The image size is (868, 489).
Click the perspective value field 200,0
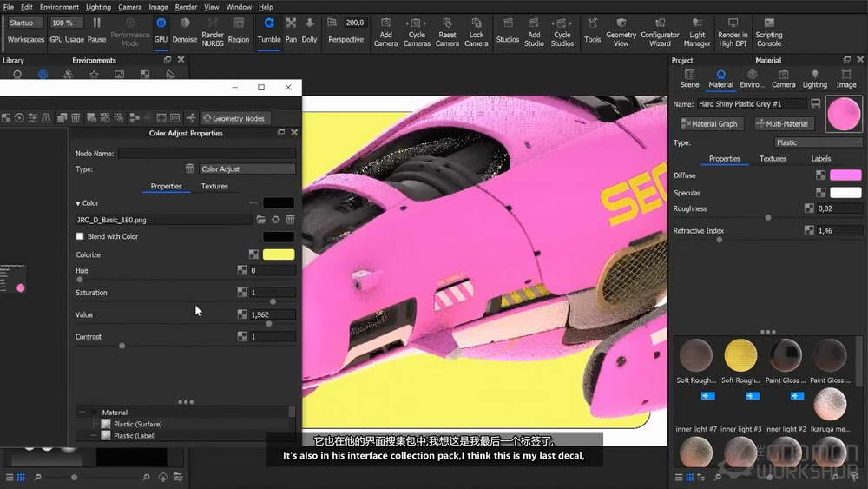(354, 23)
